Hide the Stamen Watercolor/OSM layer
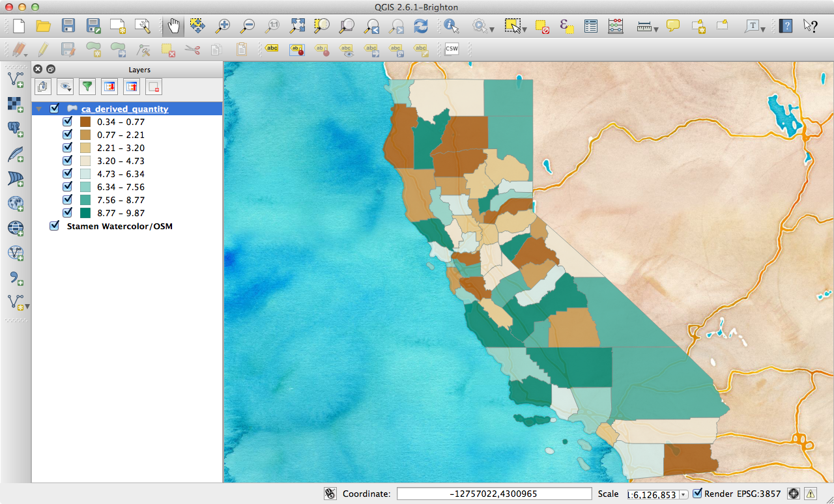 pyautogui.click(x=54, y=226)
